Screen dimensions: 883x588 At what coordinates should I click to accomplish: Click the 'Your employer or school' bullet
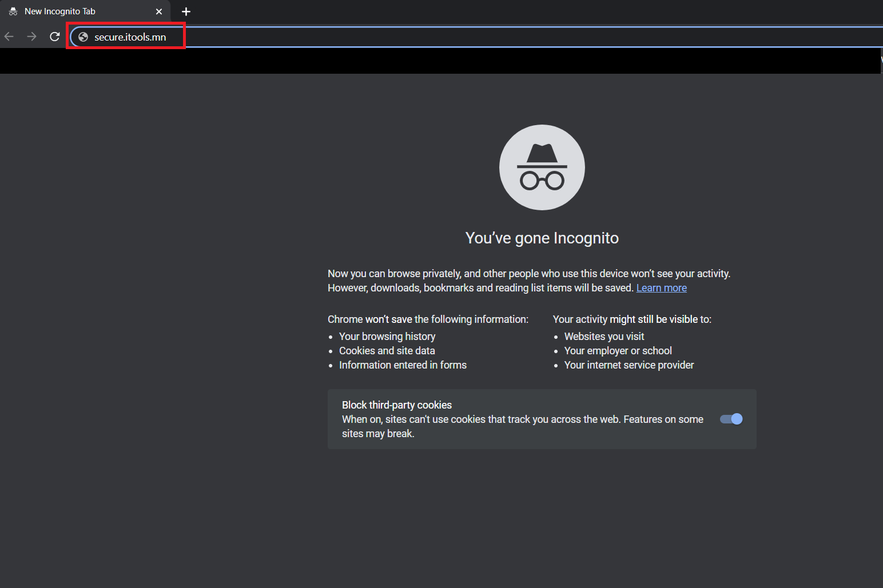(618, 351)
